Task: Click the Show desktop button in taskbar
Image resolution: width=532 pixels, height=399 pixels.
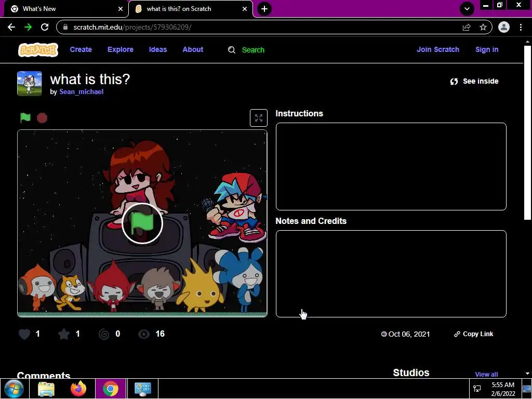Action: tap(527, 389)
